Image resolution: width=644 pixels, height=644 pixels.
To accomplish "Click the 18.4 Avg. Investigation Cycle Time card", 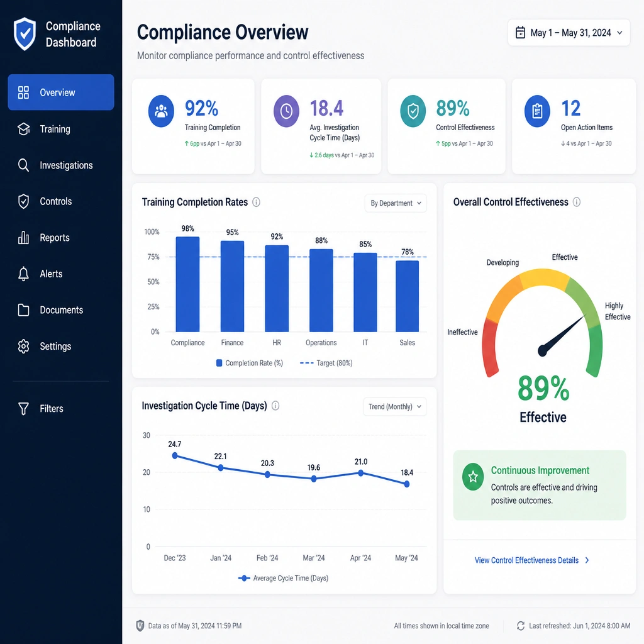I will click(x=321, y=126).
